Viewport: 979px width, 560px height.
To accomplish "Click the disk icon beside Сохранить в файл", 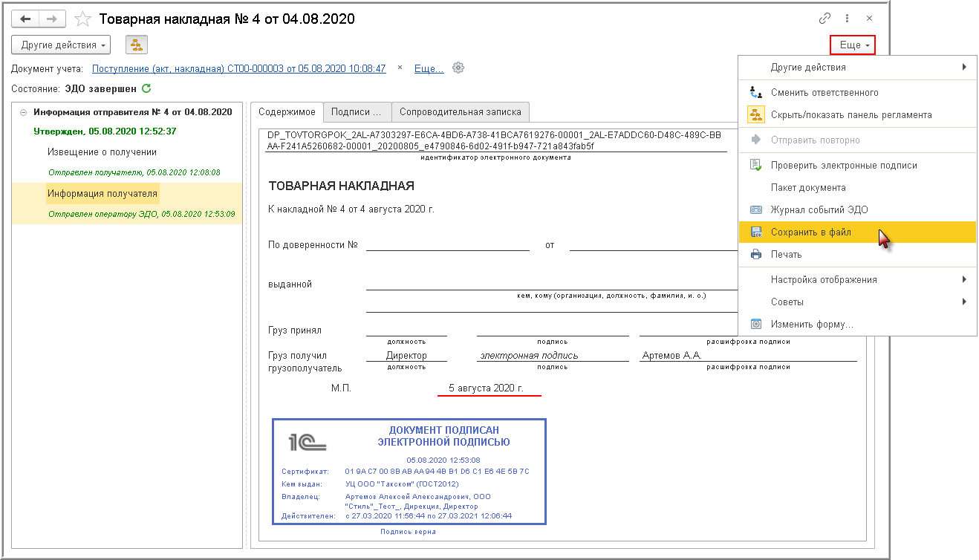I will pyautogui.click(x=756, y=232).
